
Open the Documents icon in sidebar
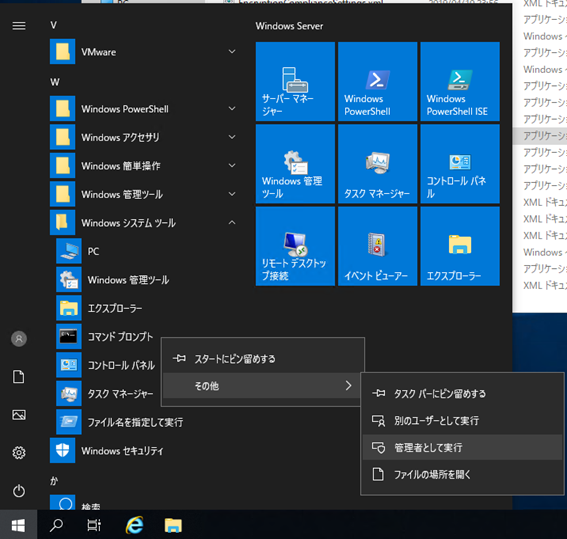(19, 377)
